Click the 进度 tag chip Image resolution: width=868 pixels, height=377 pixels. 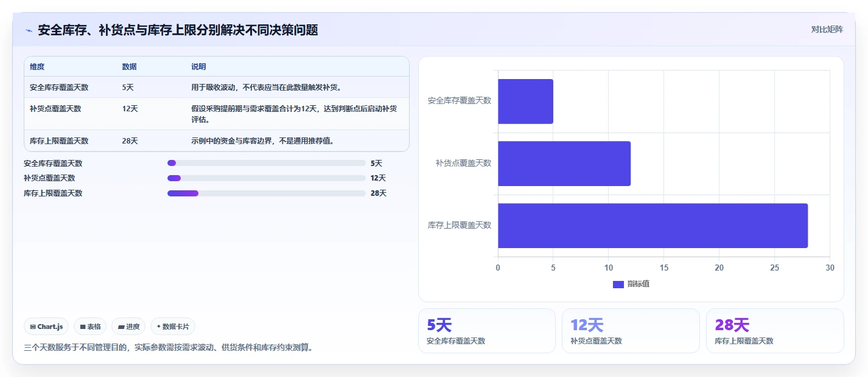(128, 327)
